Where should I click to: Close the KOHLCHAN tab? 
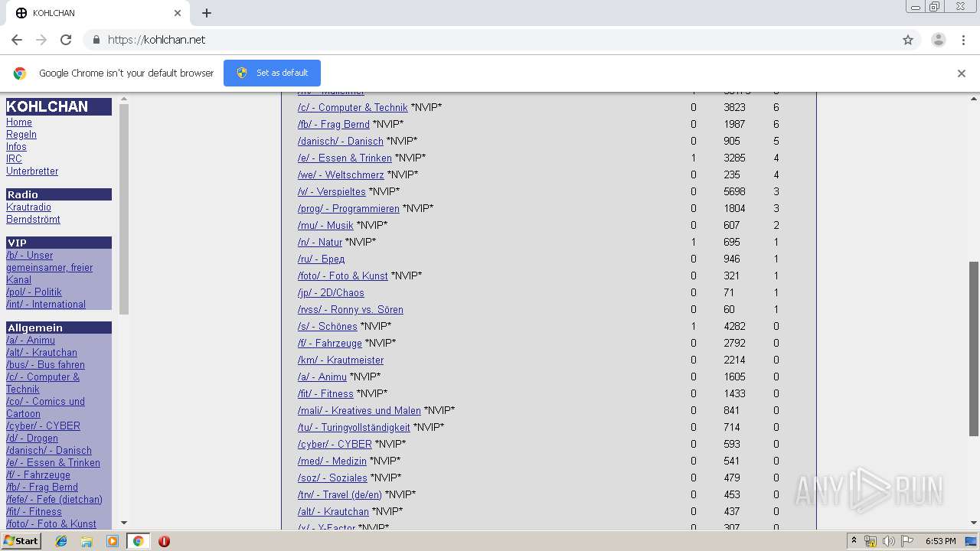point(178,13)
